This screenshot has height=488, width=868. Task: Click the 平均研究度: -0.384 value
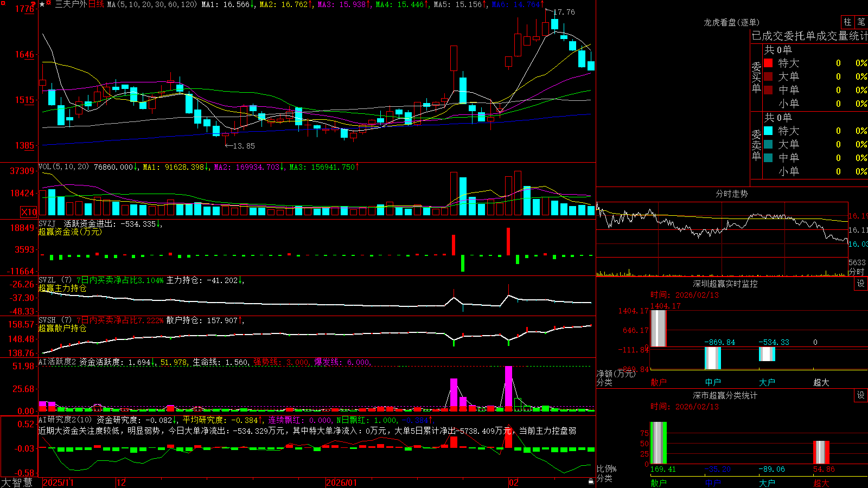220,420
